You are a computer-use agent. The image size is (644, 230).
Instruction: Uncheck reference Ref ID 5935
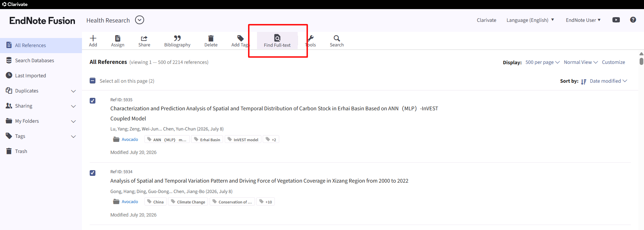click(x=93, y=101)
